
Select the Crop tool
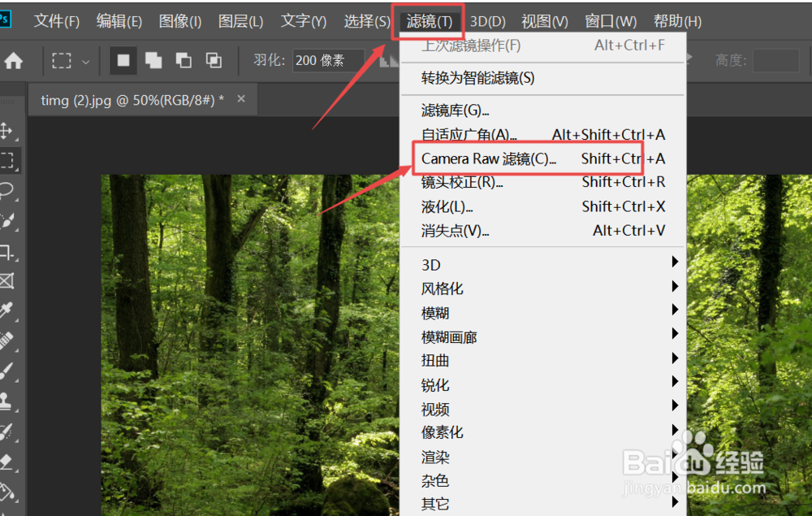[6, 252]
